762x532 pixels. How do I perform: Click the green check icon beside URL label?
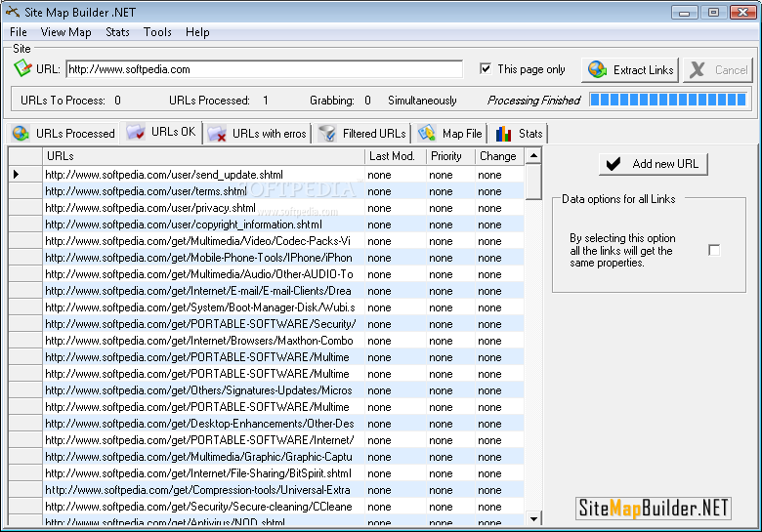tap(22, 68)
